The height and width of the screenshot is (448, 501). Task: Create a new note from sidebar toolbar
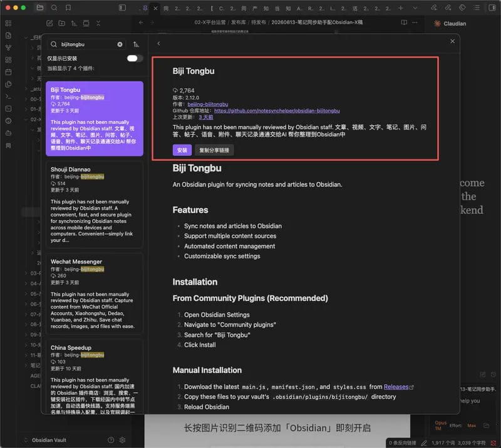pos(49,23)
